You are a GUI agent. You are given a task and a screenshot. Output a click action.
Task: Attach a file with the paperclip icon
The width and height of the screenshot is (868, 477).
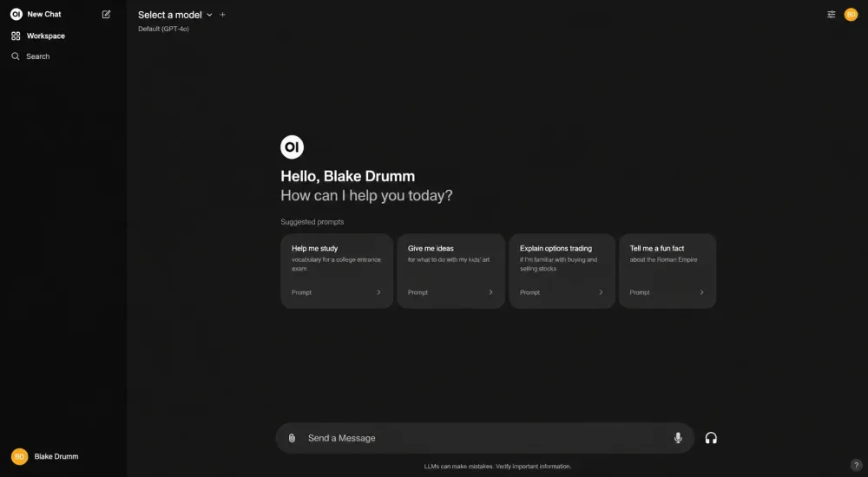pos(292,438)
